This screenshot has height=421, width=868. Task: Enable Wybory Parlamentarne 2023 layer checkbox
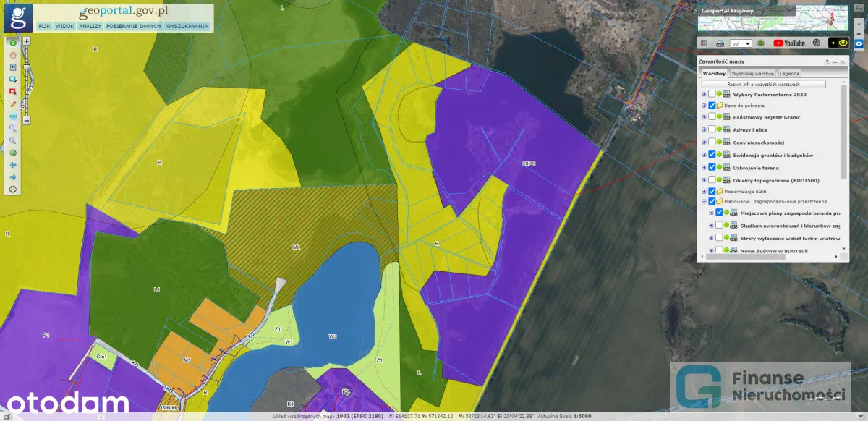[712, 94]
